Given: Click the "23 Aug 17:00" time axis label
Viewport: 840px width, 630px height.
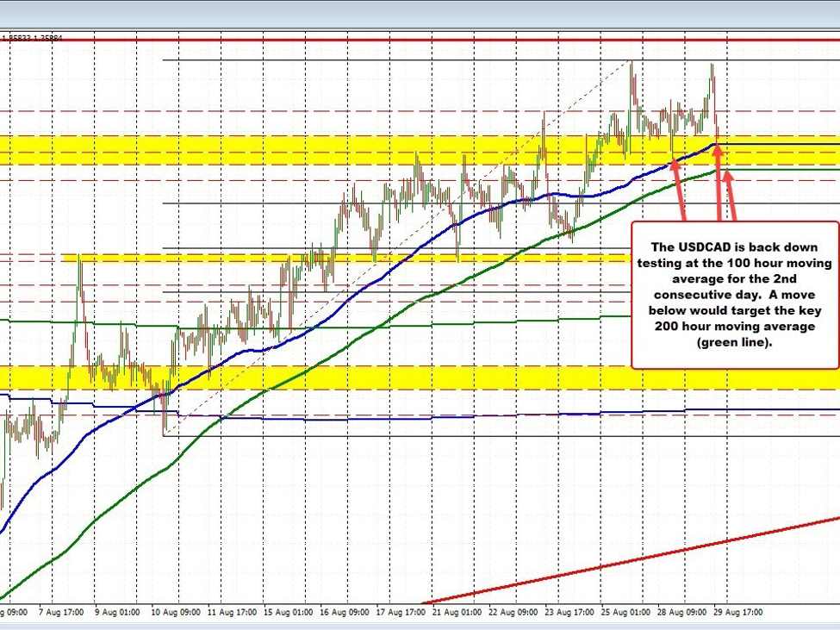Looking at the screenshot, I should [x=569, y=612].
